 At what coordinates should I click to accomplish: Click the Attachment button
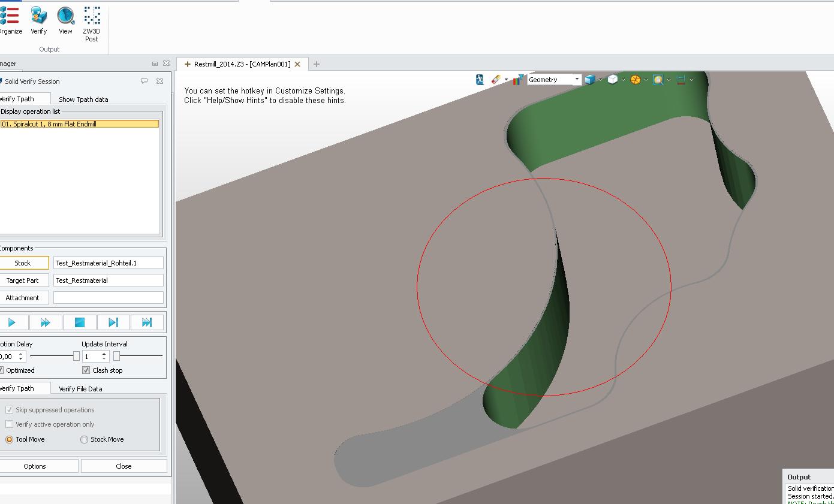(23, 298)
